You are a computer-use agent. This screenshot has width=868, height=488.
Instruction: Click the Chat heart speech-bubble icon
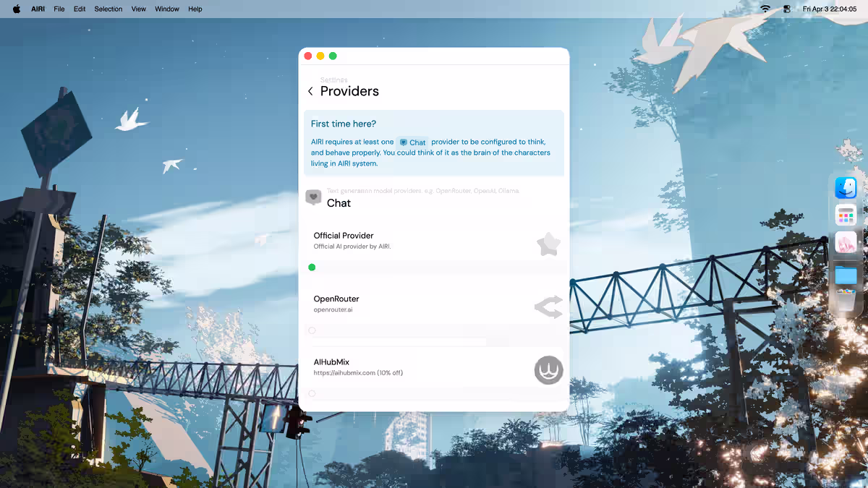[x=313, y=197]
